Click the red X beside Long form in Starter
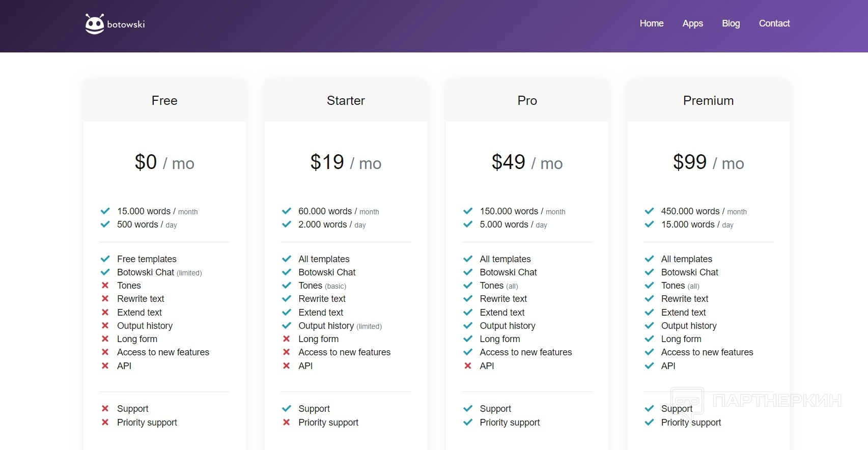This screenshot has width=868, height=450. [287, 339]
